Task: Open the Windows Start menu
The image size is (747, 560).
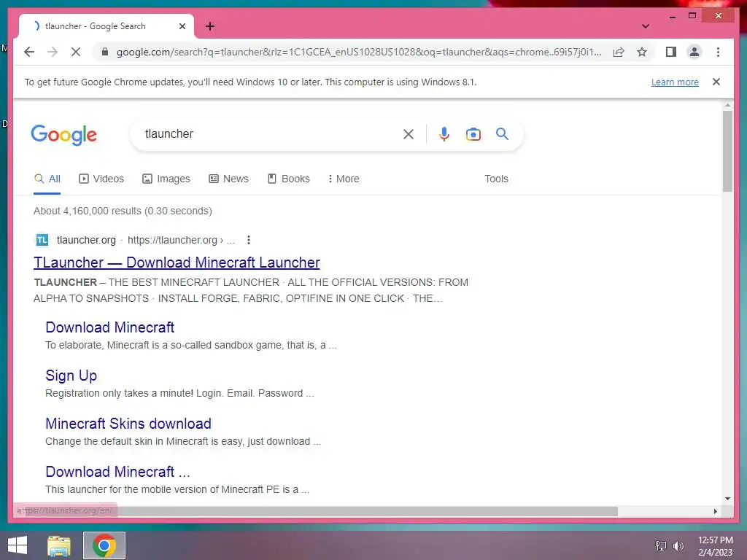Action: [x=18, y=545]
